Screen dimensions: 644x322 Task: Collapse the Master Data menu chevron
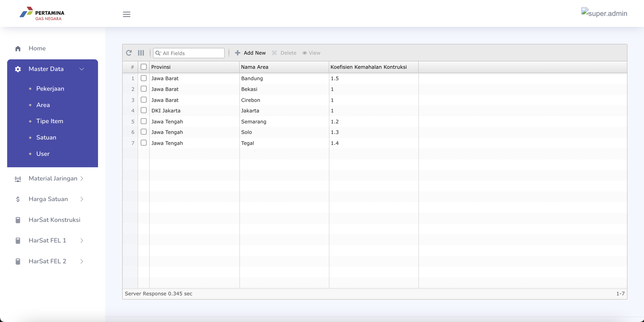click(x=81, y=69)
